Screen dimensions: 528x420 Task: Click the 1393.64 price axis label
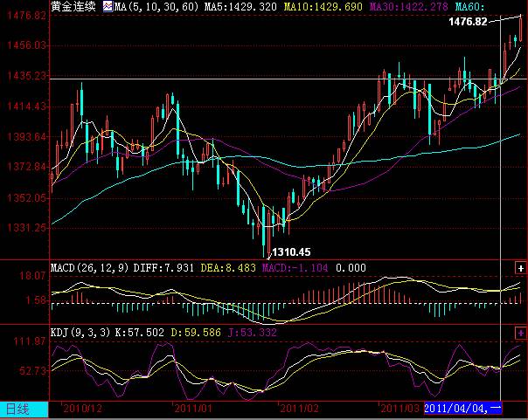click(x=26, y=137)
